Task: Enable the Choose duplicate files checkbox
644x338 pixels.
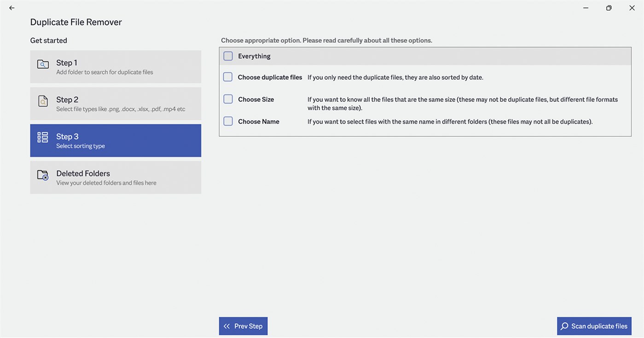Action: click(x=228, y=77)
